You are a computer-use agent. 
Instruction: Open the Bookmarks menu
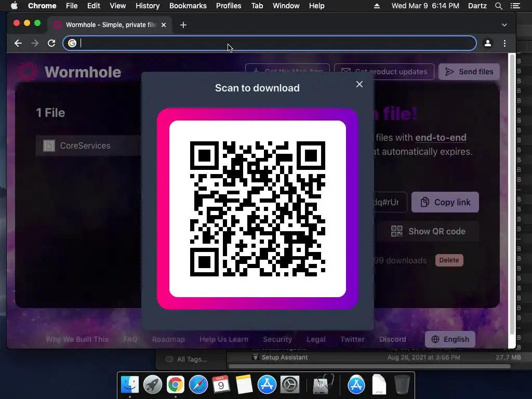point(188,6)
